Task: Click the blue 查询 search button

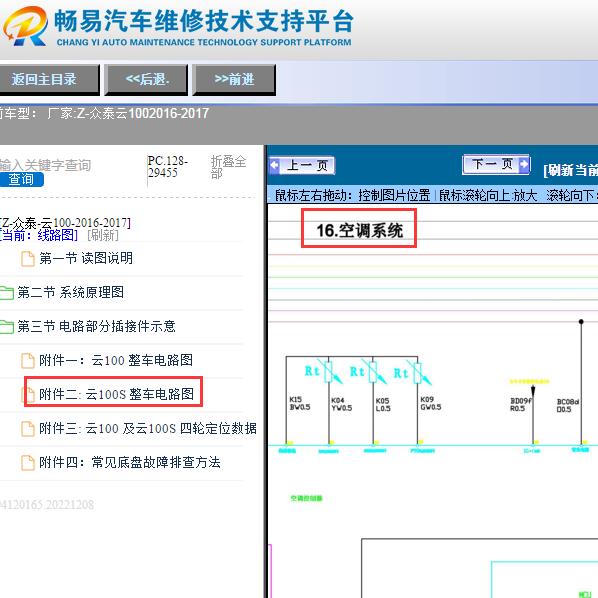Action: click(22, 179)
